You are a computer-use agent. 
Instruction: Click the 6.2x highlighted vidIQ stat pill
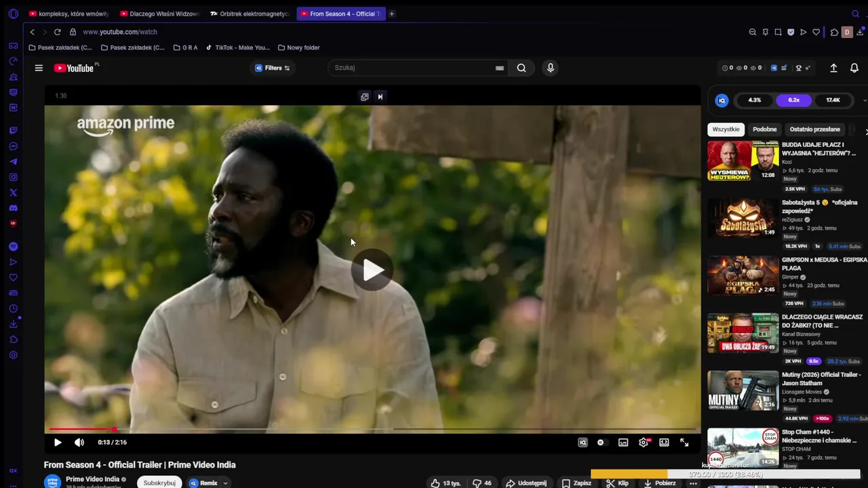[793, 100]
